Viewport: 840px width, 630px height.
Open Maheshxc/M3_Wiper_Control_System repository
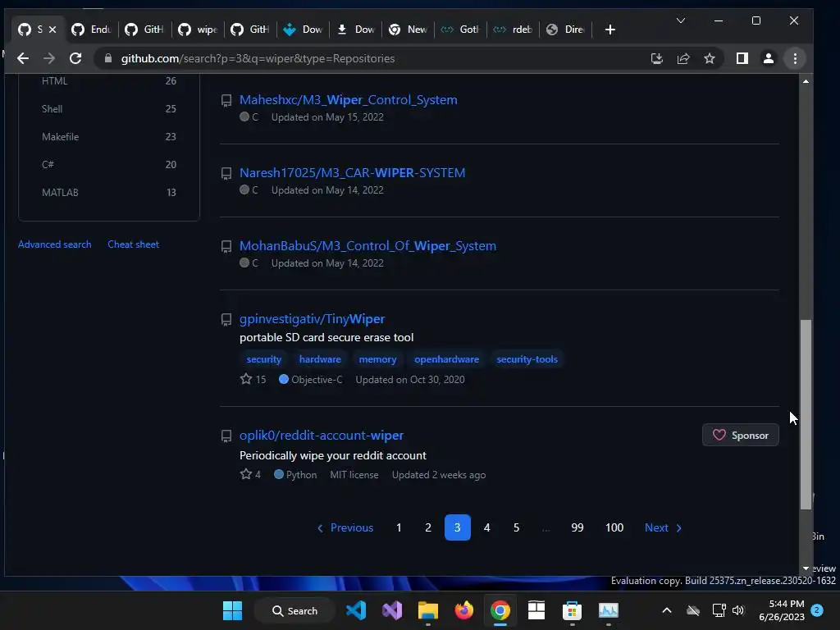348,99
